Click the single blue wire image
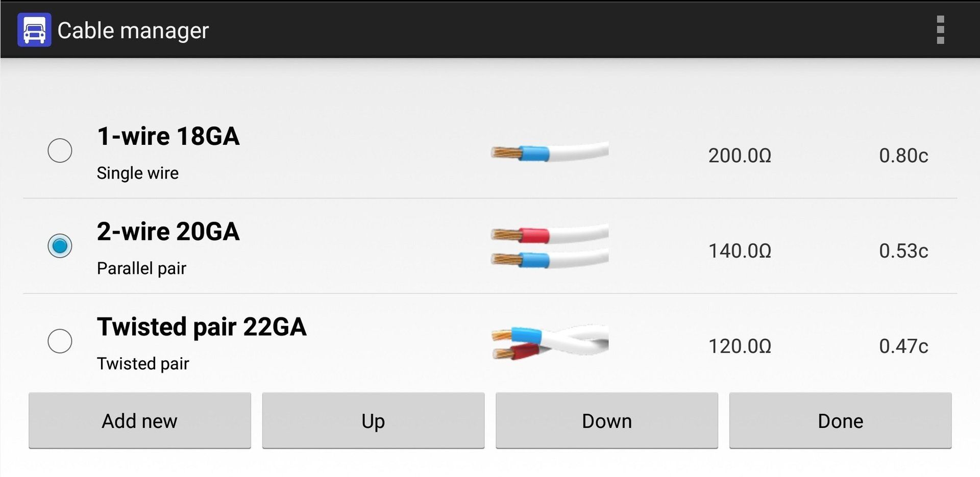This screenshot has width=980, height=477. click(x=549, y=152)
